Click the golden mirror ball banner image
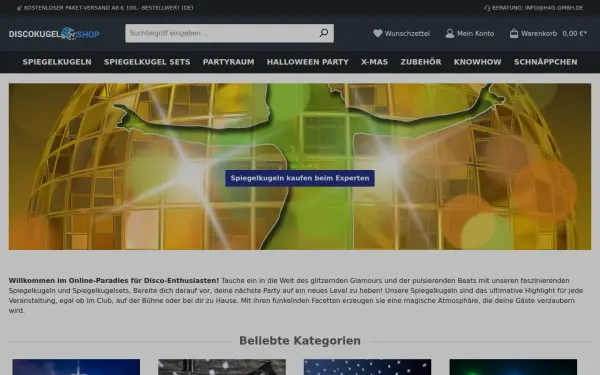The image size is (600, 375). coord(300,166)
